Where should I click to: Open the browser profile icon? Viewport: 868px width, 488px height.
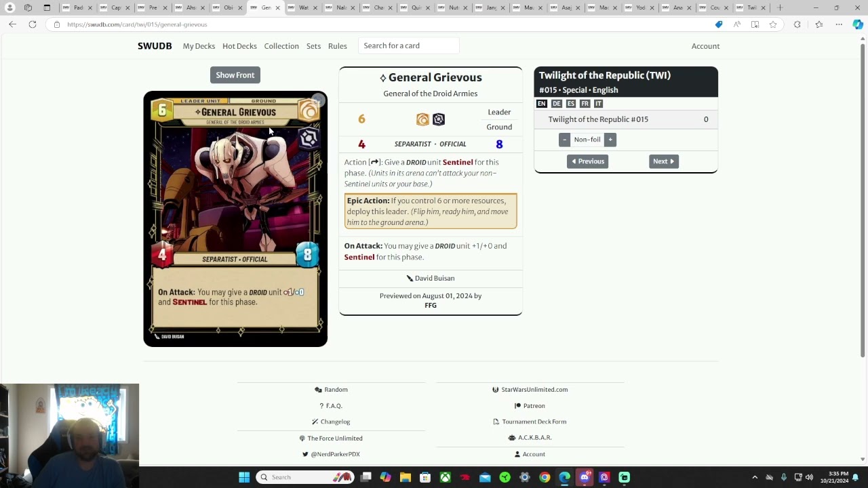(x=9, y=7)
